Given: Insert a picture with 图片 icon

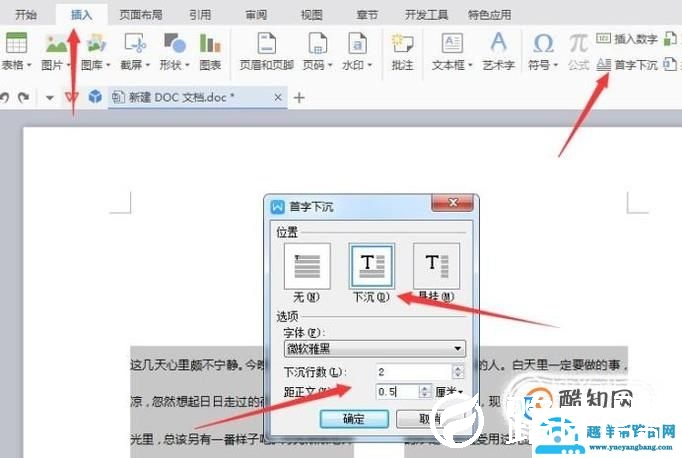Looking at the screenshot, I should [x=56, y=43].
